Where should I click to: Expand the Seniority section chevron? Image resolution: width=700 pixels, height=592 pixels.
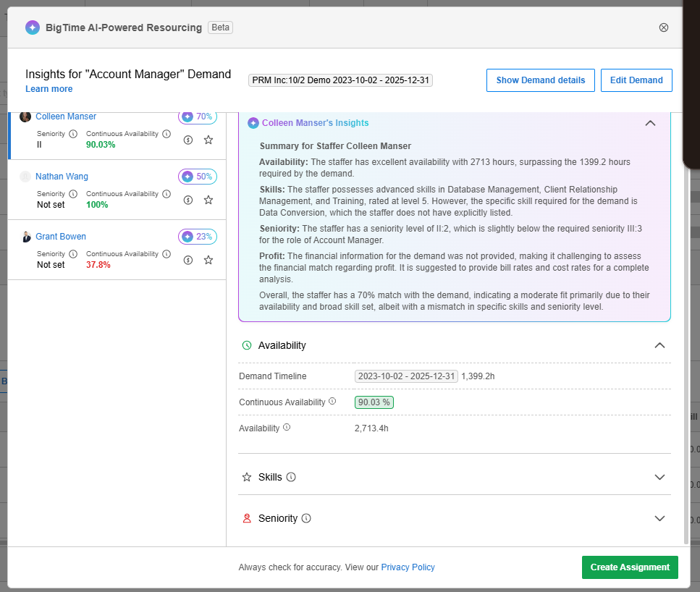point(659,519)
